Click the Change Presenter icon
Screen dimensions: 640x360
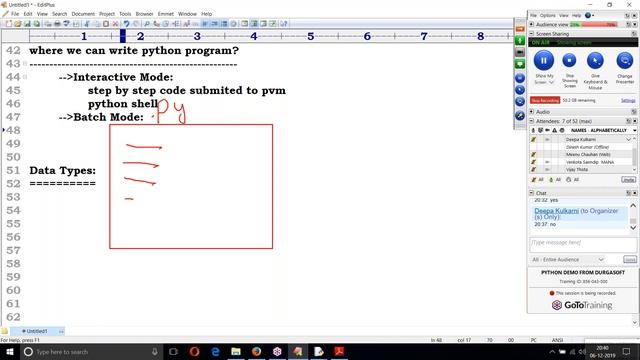click(x=624, y=61)
